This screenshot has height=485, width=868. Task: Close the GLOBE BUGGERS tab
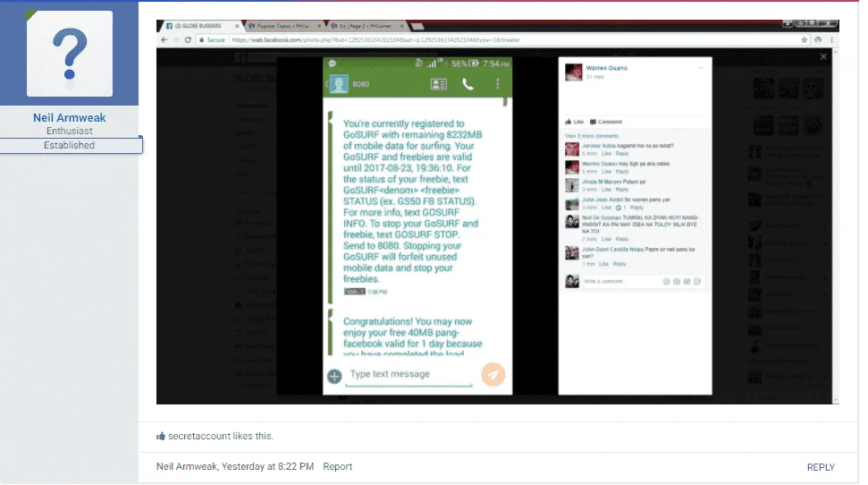[x=237, y=26]
